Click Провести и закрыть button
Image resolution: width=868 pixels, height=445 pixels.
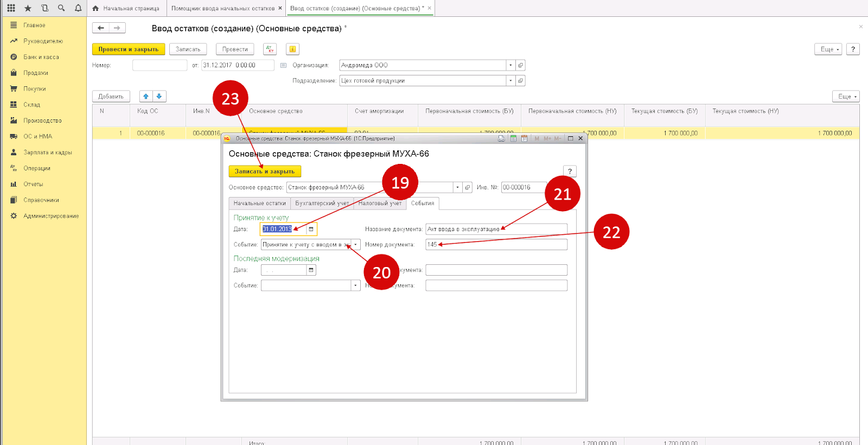[x=129, y=49]
